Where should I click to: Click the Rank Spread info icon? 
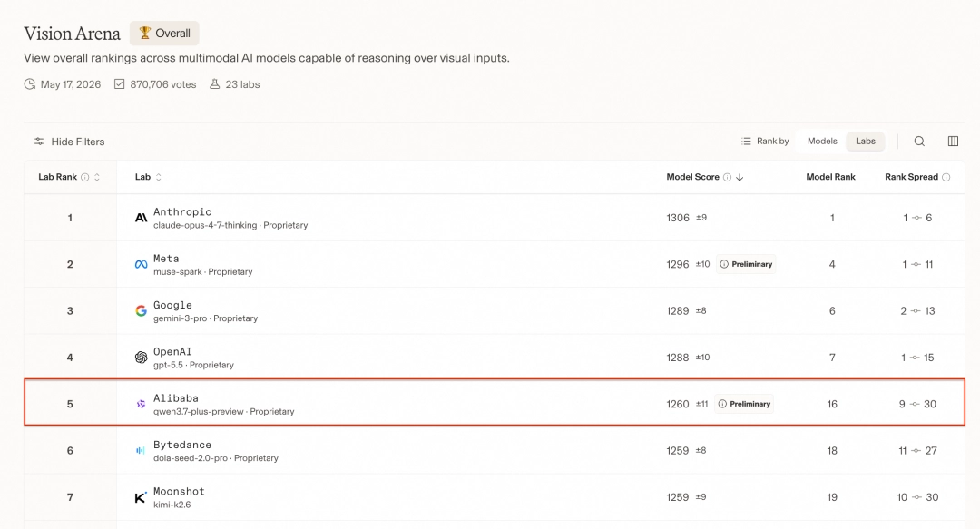point(946,177)
